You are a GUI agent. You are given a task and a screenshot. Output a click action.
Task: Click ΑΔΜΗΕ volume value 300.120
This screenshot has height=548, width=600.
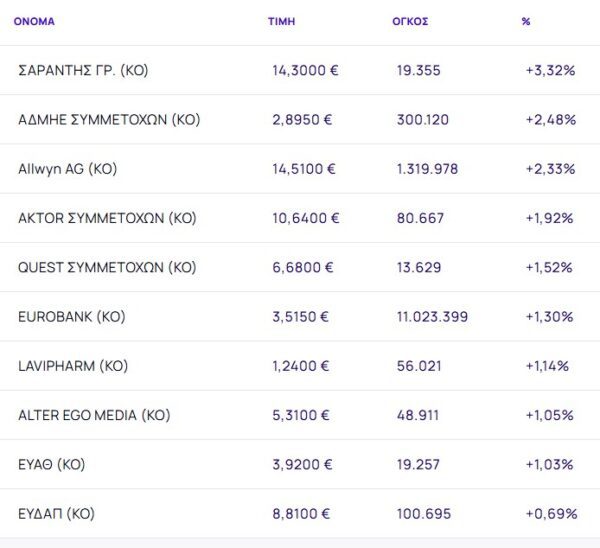(423, 120)
